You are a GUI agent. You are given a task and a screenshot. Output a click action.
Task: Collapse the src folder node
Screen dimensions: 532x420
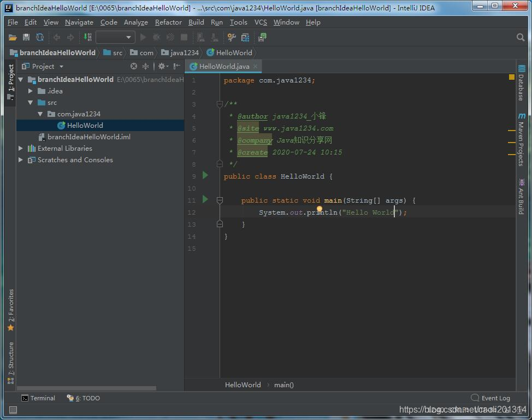[x=31, y=103]
